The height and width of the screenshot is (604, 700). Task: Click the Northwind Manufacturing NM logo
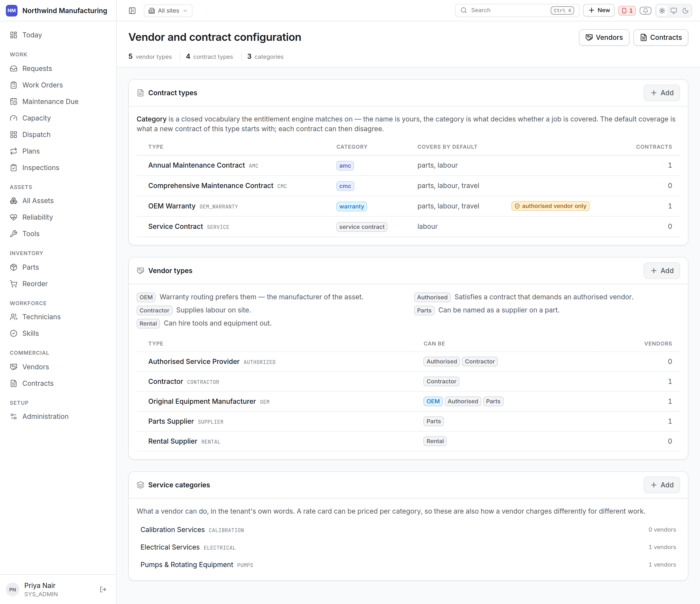(12, 11)
